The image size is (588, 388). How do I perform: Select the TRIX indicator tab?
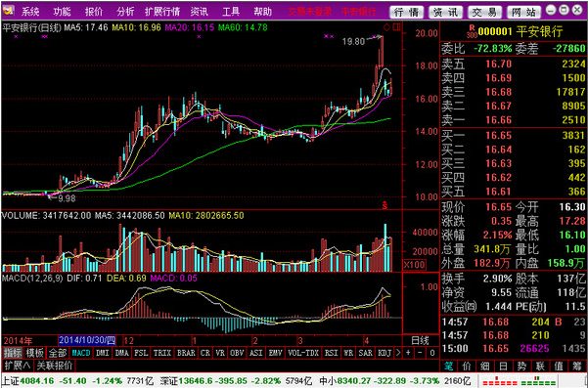pos(162,353)
